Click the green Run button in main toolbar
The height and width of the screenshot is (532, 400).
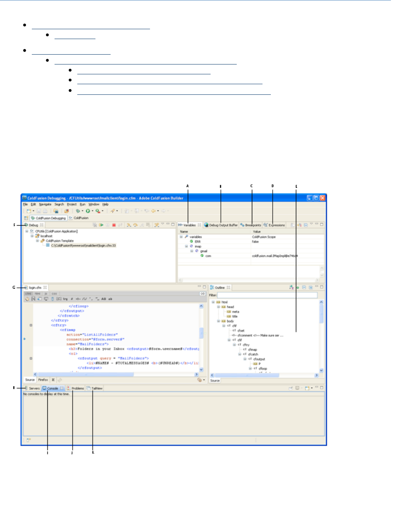(87, 211)
